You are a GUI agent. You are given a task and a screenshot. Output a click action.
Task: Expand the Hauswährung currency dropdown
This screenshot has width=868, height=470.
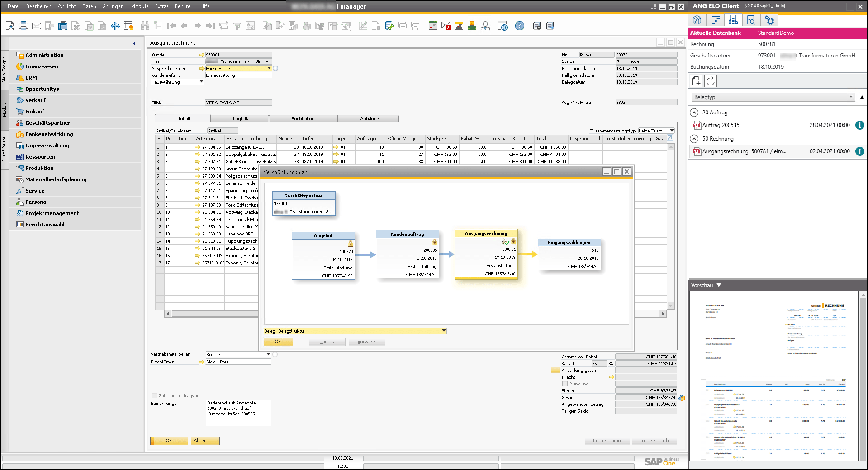pyautogui.click(x=201, y=82)
